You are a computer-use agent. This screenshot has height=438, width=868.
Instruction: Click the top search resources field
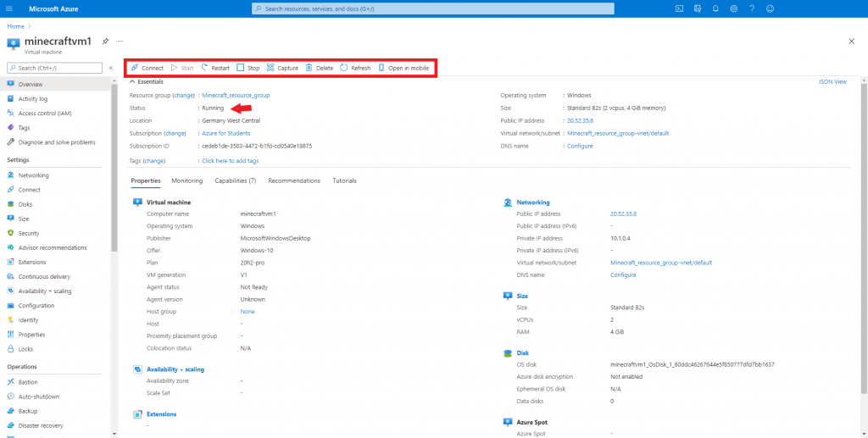pos(434,8)
